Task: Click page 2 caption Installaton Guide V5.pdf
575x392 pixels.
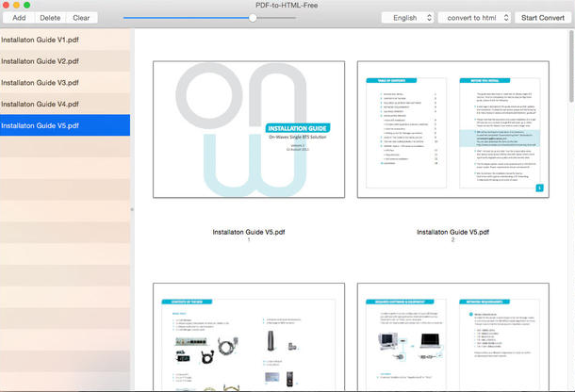Action: (452, 232)
